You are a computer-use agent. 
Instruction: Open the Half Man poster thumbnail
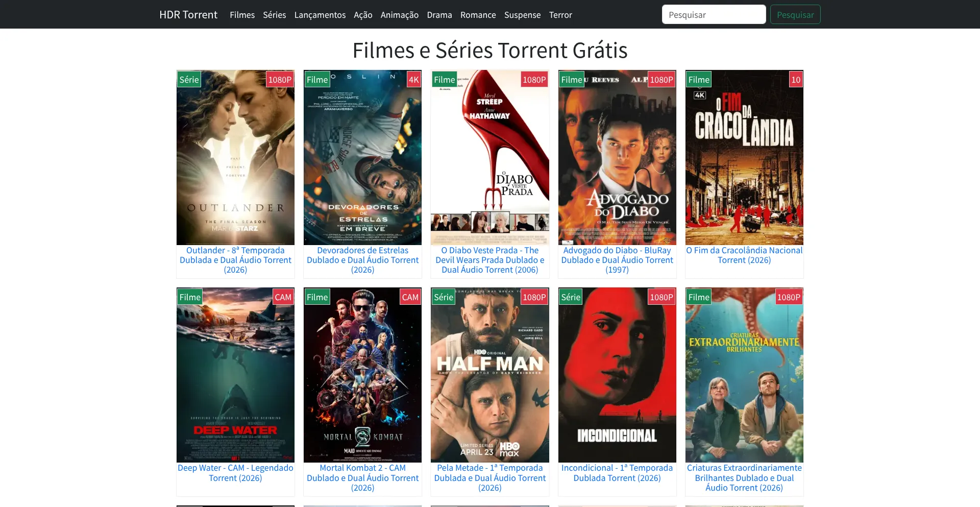tap(490, 375)
